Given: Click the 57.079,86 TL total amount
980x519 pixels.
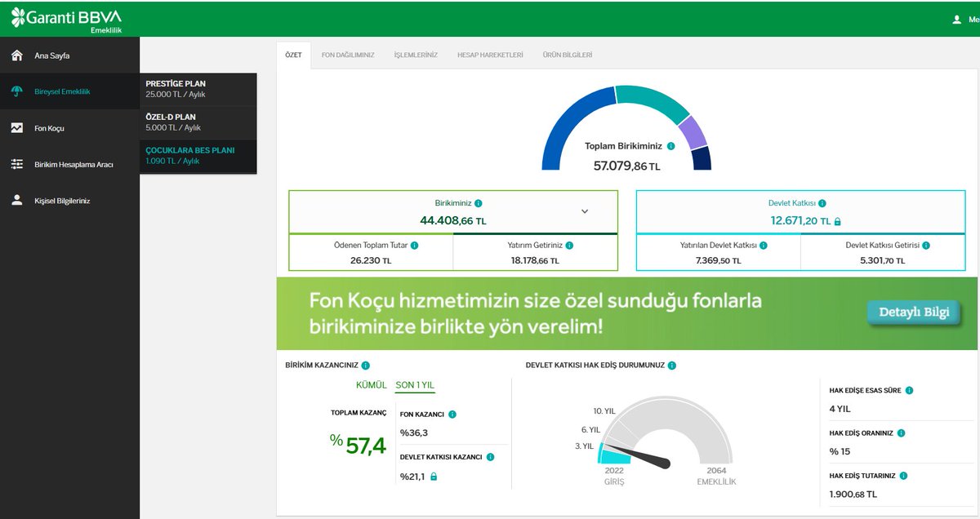Looking at the screenshot, I should [x=626, y=166].
